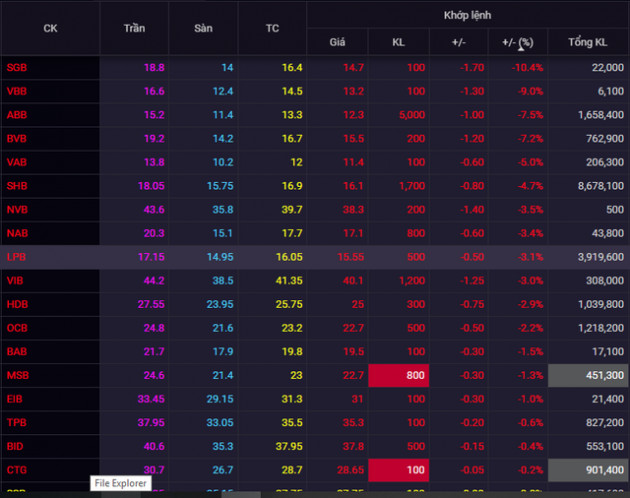The width and height of the screenshot is (630, 498).
Task: Click BAB floor price 17.9
Action: pyautogui.click(x=223, y=352)
